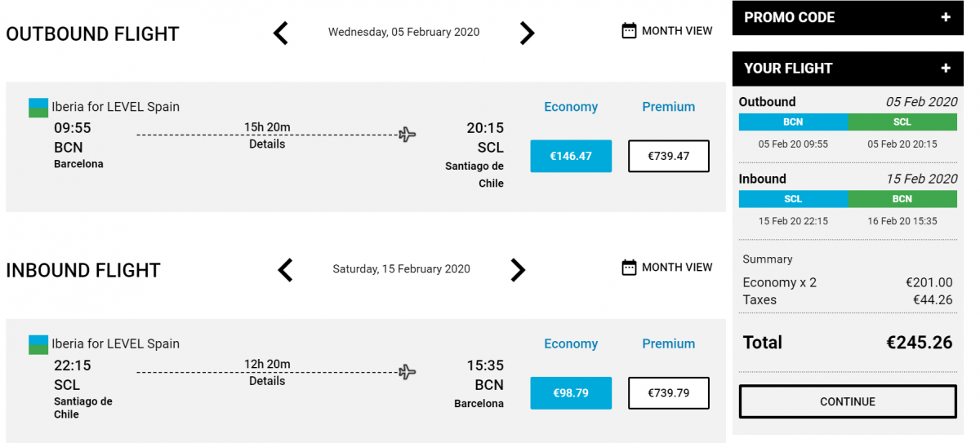Click the inbound date Saturday, 15 February 2020
Image resolution: width=980 pixels, height=443 pixels.
(x=401, y=269)
